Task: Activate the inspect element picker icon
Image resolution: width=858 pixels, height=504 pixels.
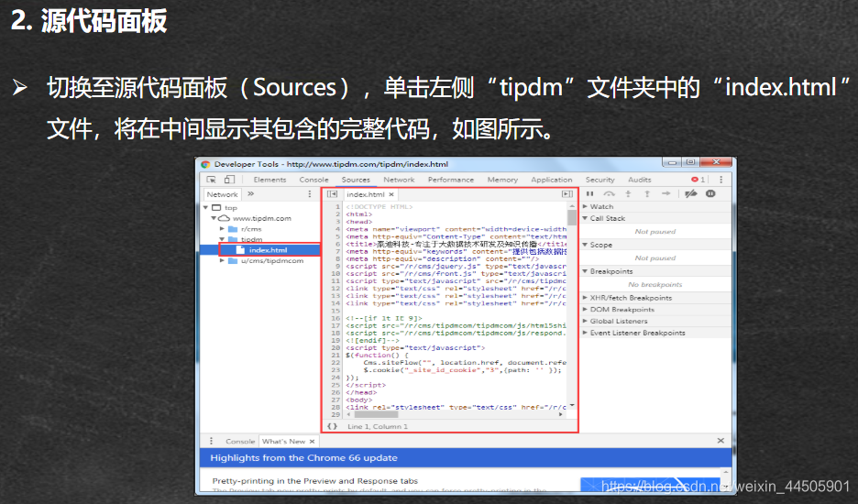Action: pyautogui.click(x=211, y=180)
